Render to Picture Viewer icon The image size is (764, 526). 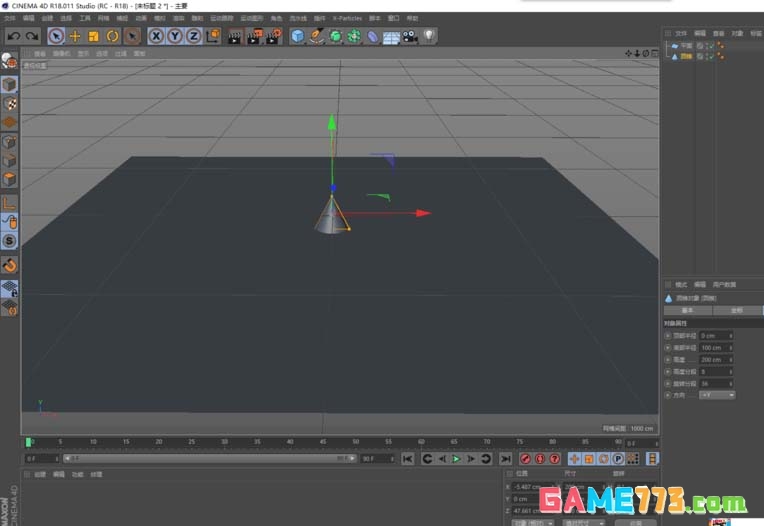[254, 37]
